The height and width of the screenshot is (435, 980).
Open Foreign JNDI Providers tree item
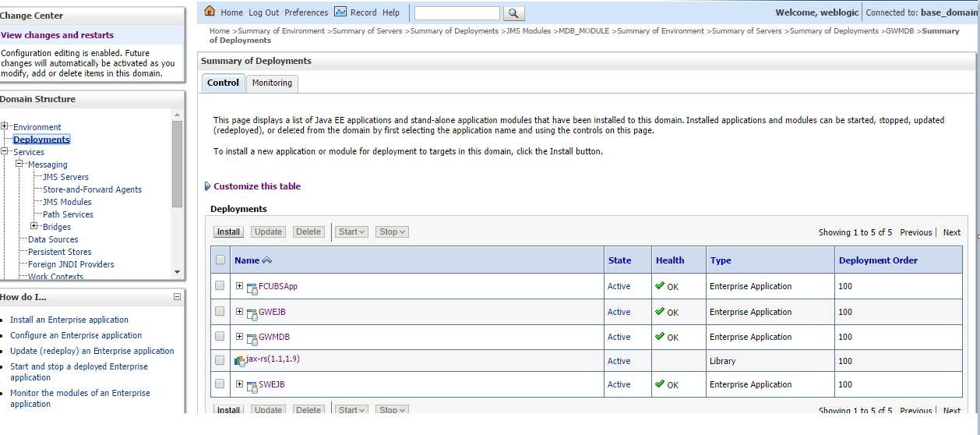tap(71, 264)
